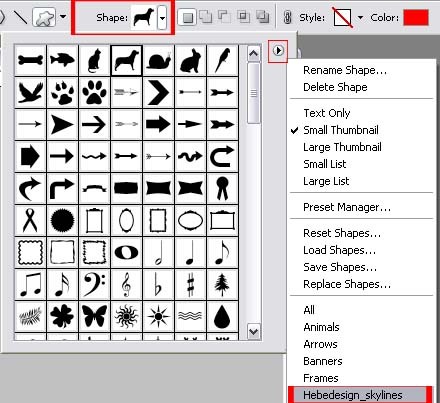
Task: Pick the cat silhouette shape
Action: (94, 60)
